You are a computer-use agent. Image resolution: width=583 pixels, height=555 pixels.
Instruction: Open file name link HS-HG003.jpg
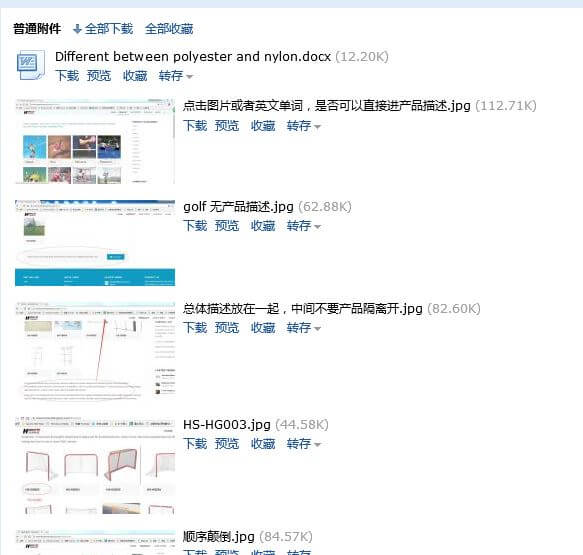click(x=227, y=425)
